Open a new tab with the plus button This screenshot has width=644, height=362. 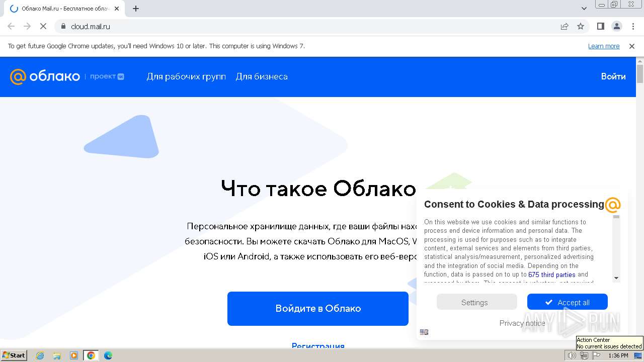point(136,9)
